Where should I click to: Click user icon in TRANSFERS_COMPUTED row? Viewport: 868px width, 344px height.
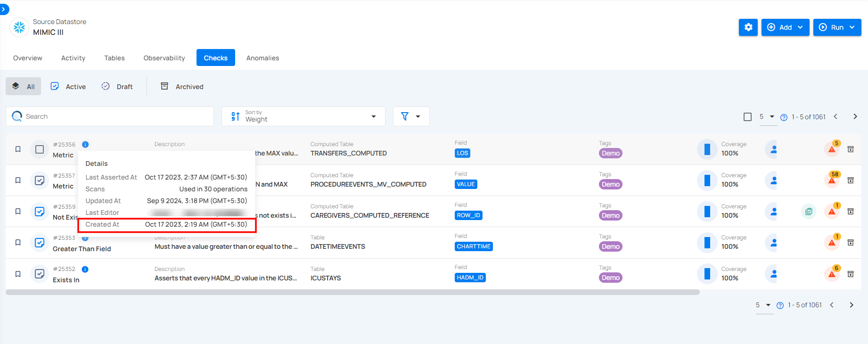click(x=773, y=149)
